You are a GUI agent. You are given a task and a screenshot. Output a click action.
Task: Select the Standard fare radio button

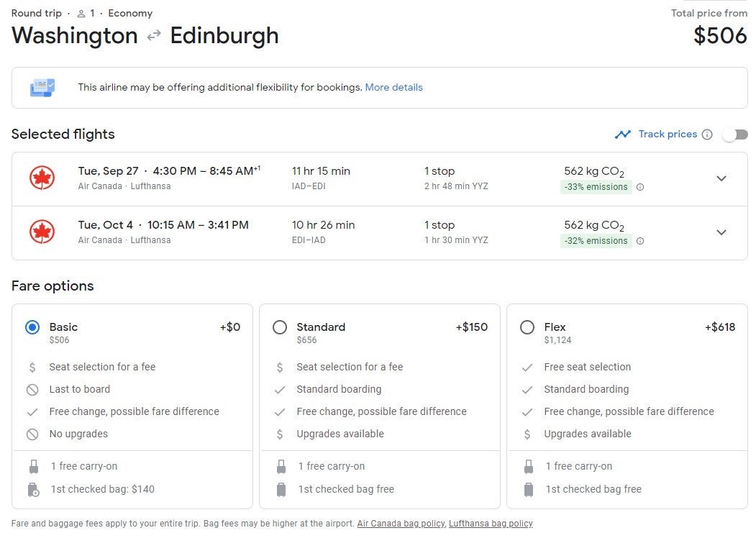click(280, 327)
